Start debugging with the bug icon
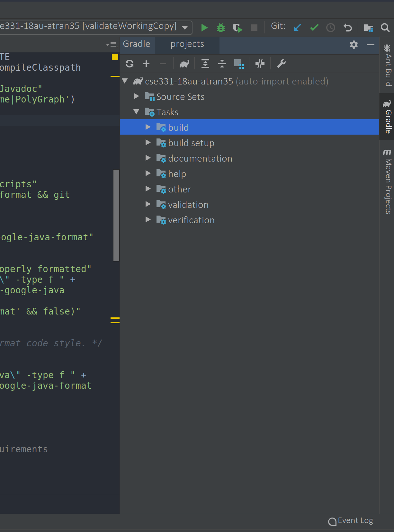The width and height of the screenshot is (394, 532). 221,28
